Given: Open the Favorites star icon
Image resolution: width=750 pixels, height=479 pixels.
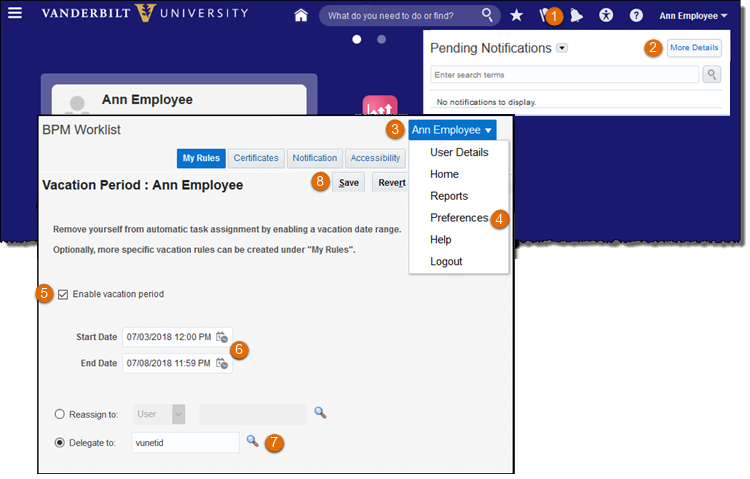Looking at the screenshot, I should [516, 16].
